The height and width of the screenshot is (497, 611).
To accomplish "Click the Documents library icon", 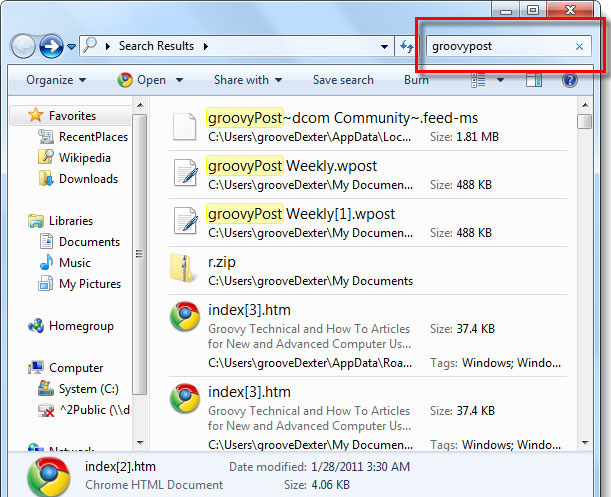I will coord(46,241).
